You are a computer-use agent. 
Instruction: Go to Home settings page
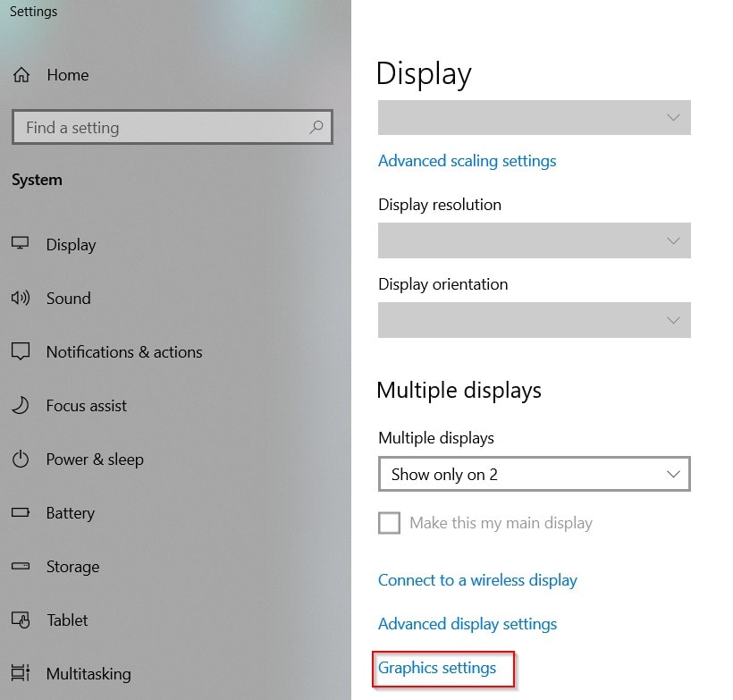point(68,75)
